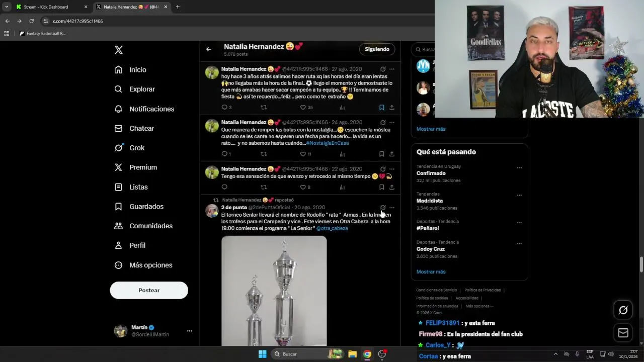Reply to the 22 ago. 2020 post
644x362 pixels.
[224, 187]
